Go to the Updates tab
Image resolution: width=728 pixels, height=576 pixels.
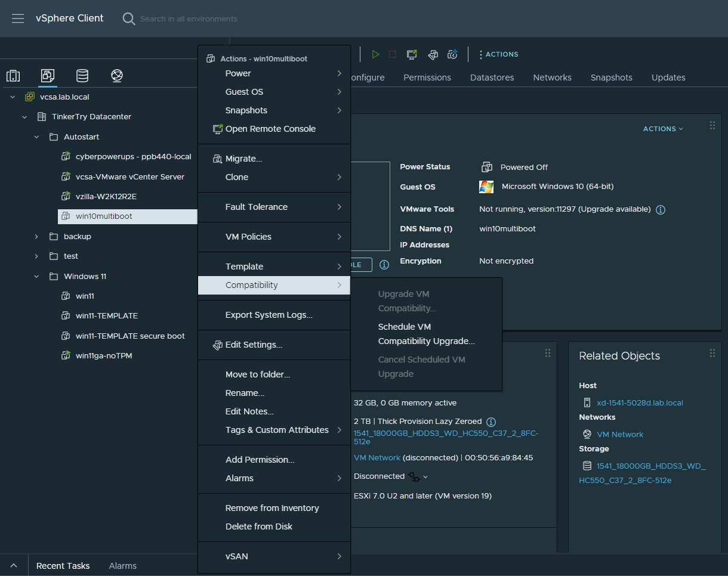668,78
